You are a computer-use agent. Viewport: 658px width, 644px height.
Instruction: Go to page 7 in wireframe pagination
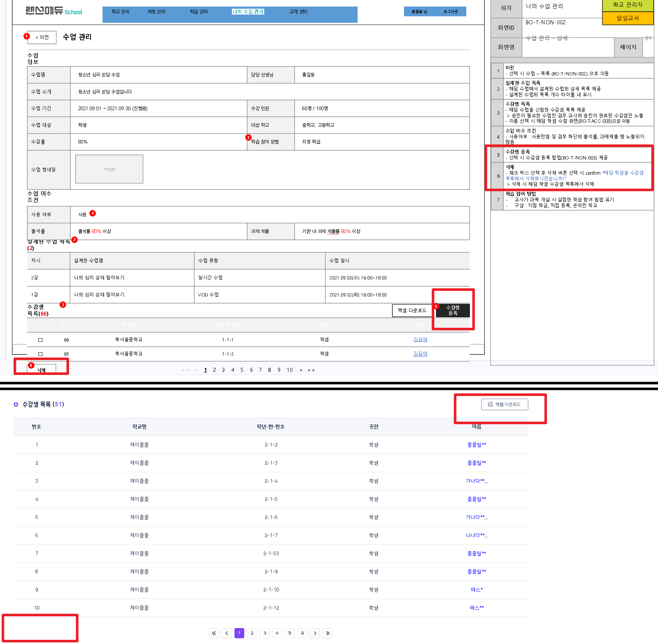(x=260, y=370)
